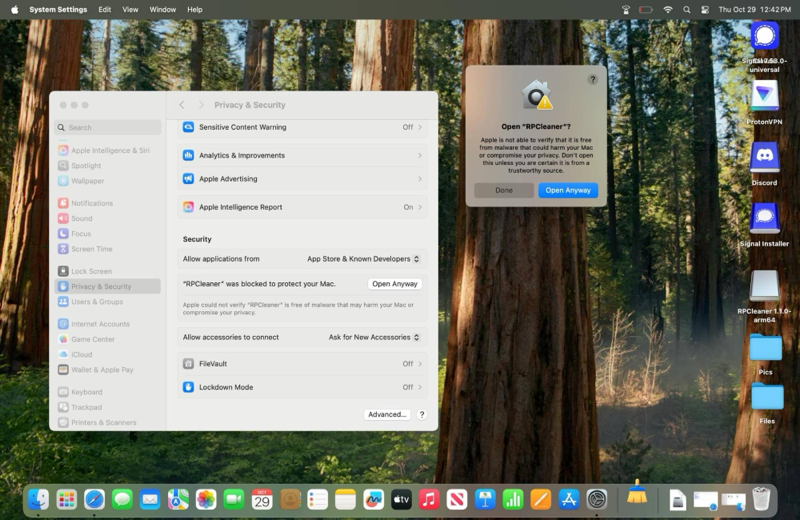The height and width of the screenshot is (520, 800).
Task: Open the Apple Advertising row
Action: 303,179
